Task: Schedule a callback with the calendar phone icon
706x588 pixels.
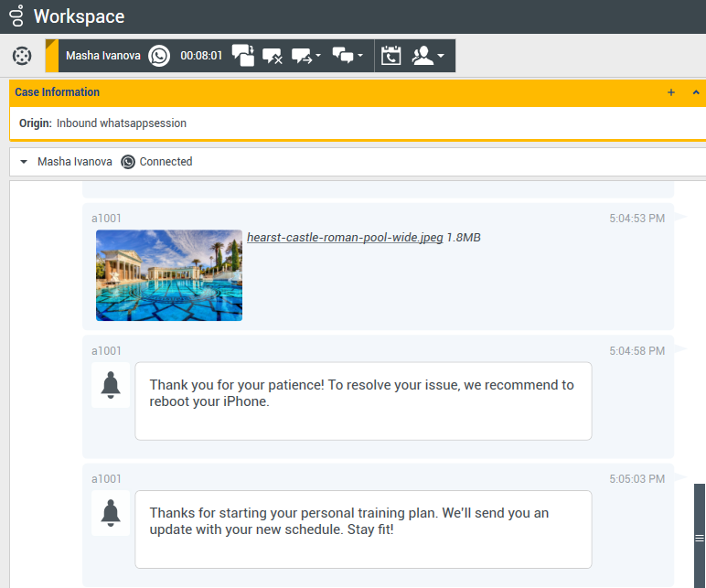Action: click(x=390, y=56)
